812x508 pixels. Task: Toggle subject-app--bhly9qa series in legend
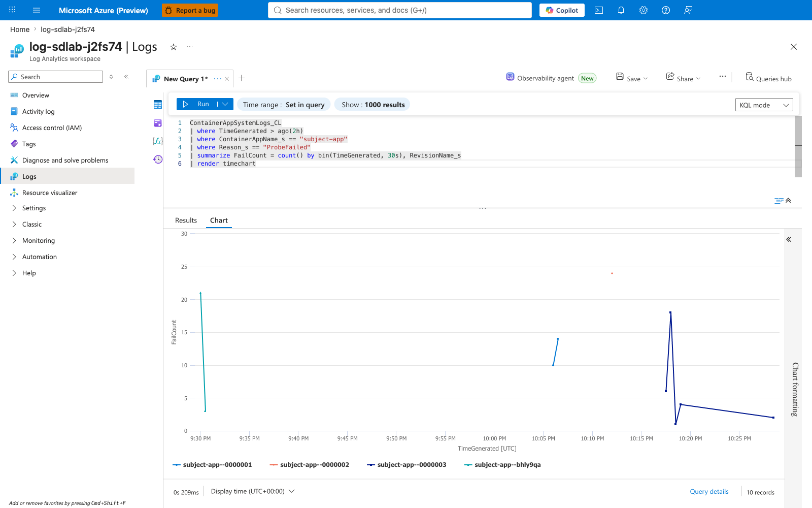tap(502, 465)
